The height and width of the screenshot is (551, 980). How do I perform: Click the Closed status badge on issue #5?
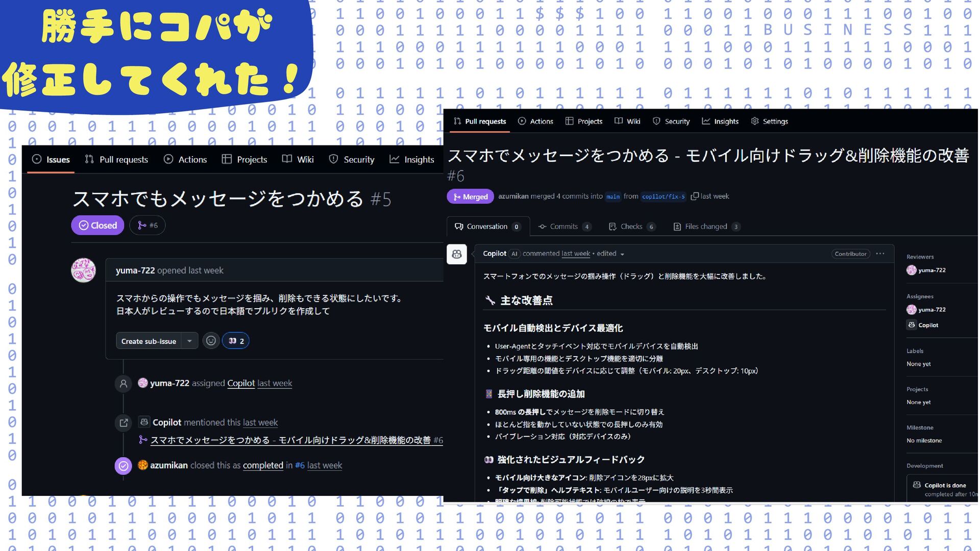click(x=97, y=226)
